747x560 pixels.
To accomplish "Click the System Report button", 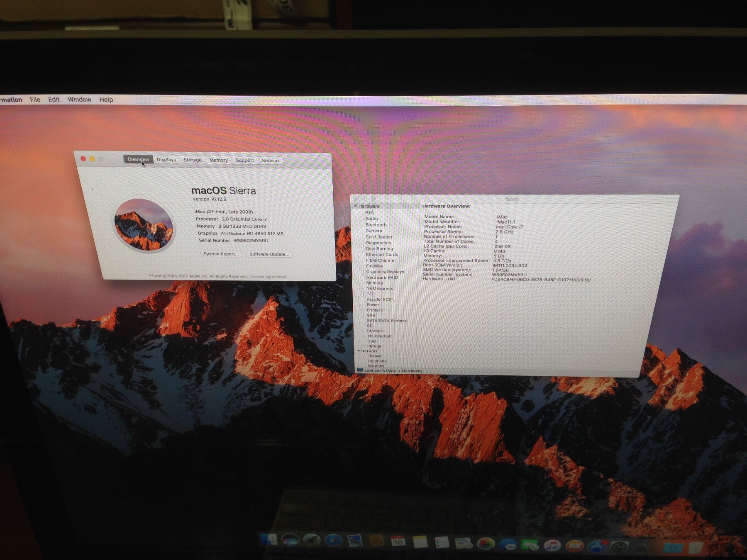I will [221, 254].
